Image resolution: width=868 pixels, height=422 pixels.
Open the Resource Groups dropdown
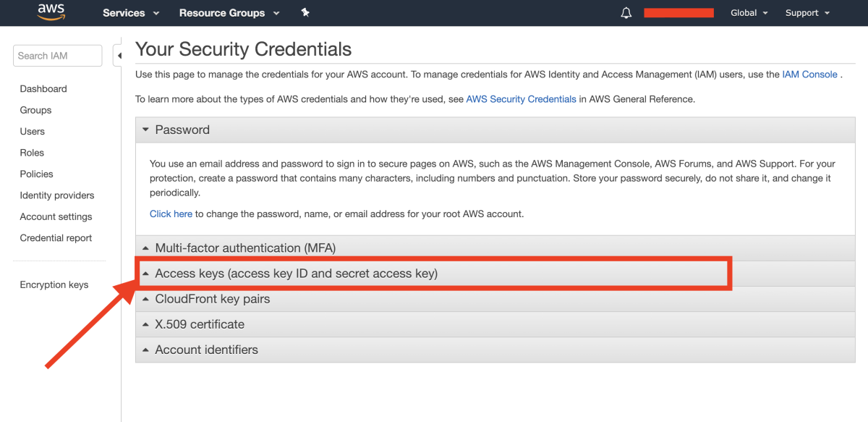pyautogui.click(x=229, y=13)
